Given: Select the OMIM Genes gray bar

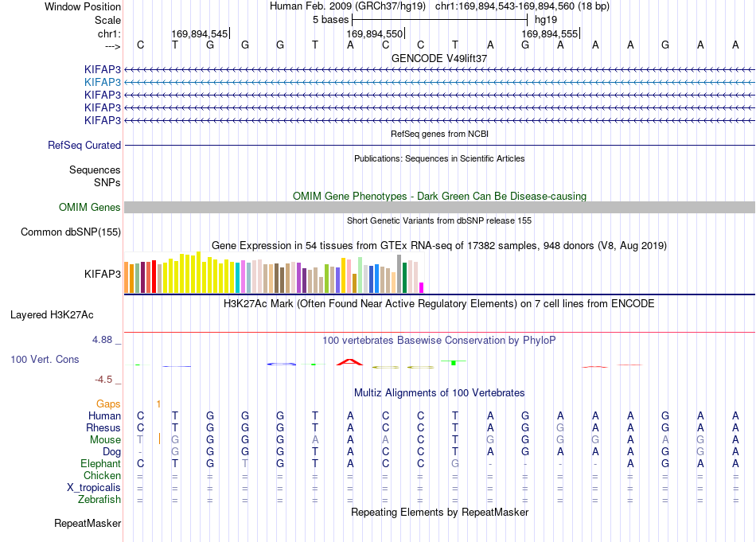Looking at the screenshot, I should [x=439, y=208].
